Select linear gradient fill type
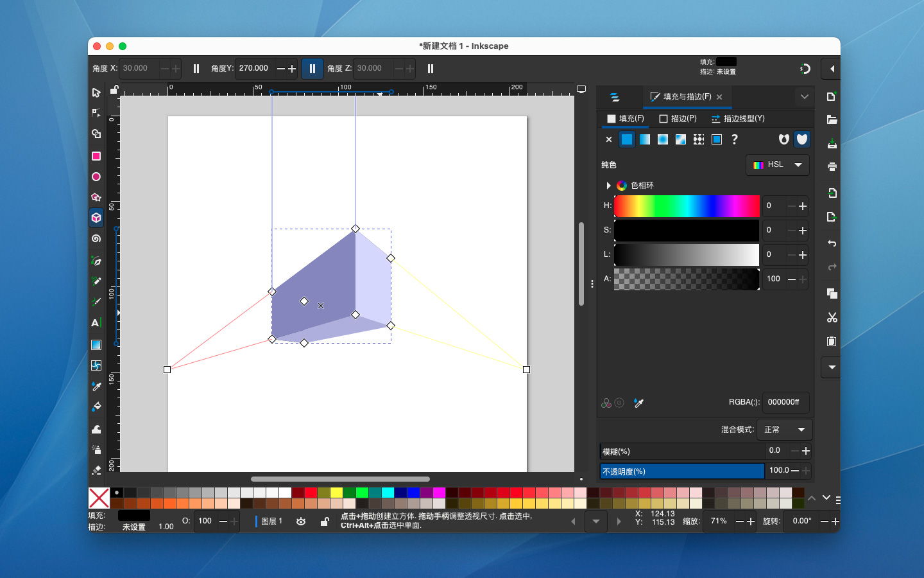Viewport: 924px width, 578px height. 645,139
